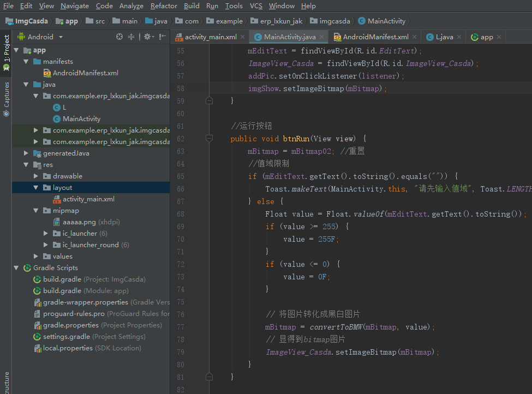The width and height of the screenshot is (532, 394).
Task: Collapse the app module node
Action: pos(16,50)
